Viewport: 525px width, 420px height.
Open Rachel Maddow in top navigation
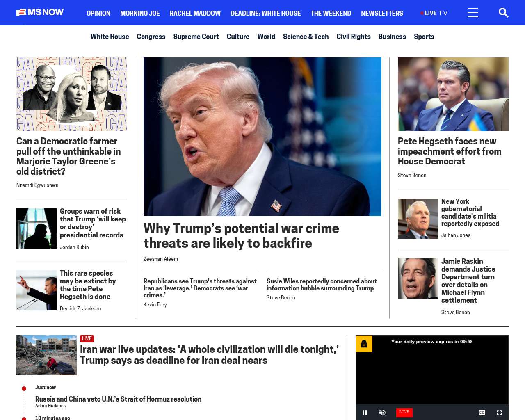195,13
